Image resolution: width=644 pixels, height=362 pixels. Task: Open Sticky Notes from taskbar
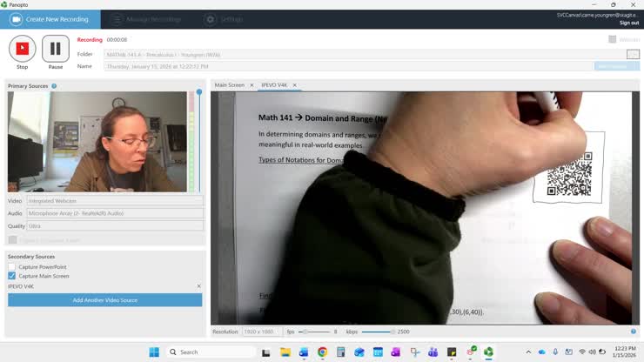452,352
